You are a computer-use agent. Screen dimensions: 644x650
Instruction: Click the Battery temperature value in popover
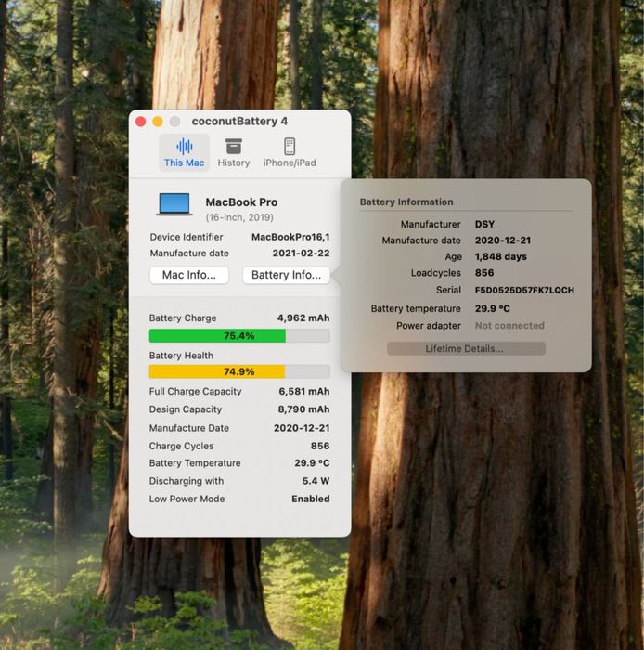click(x=493, y=308)
